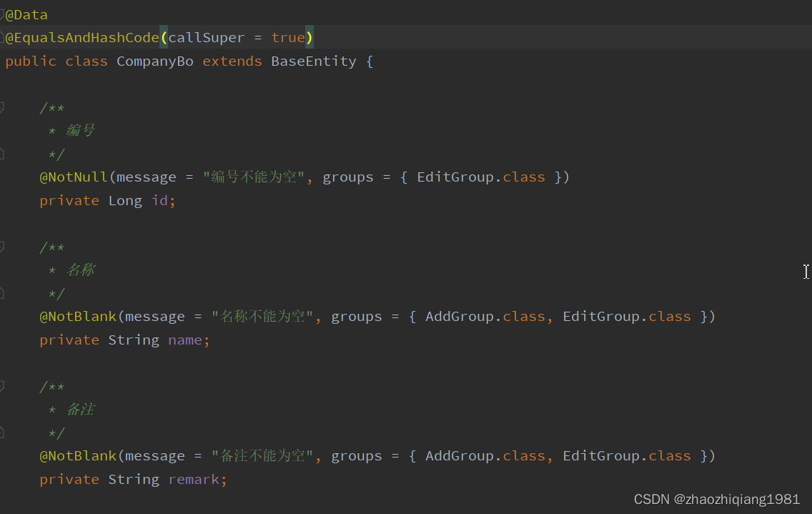The image size is (812, 514).
Task: Click the BaseEntity parent class reference
Action: pyautogui.click(x=313, y=61)
